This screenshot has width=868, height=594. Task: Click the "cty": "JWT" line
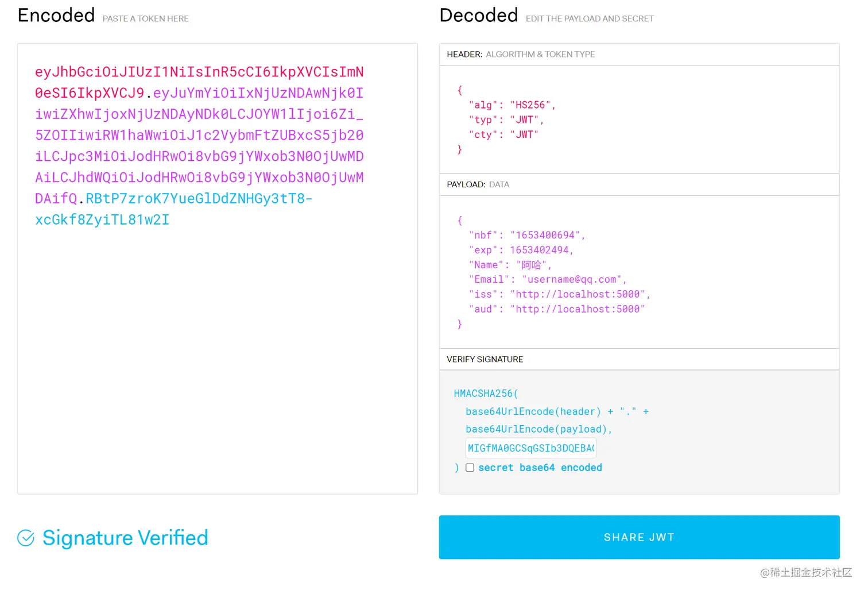click(503, 135)
